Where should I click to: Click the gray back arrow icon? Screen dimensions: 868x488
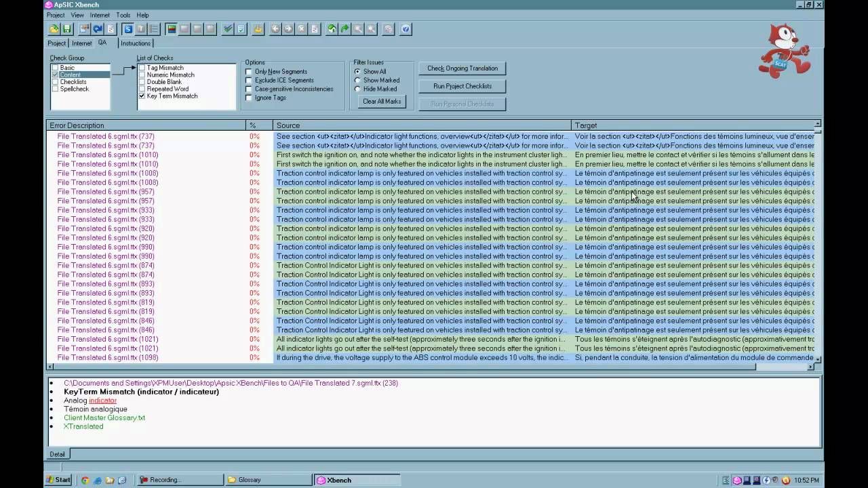click(x=275, y=29)
